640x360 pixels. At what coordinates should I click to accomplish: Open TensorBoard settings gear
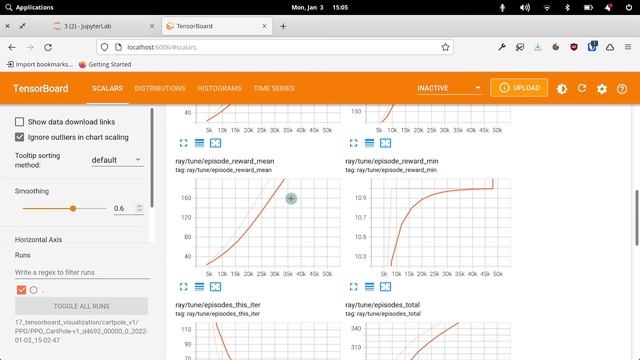602,89
